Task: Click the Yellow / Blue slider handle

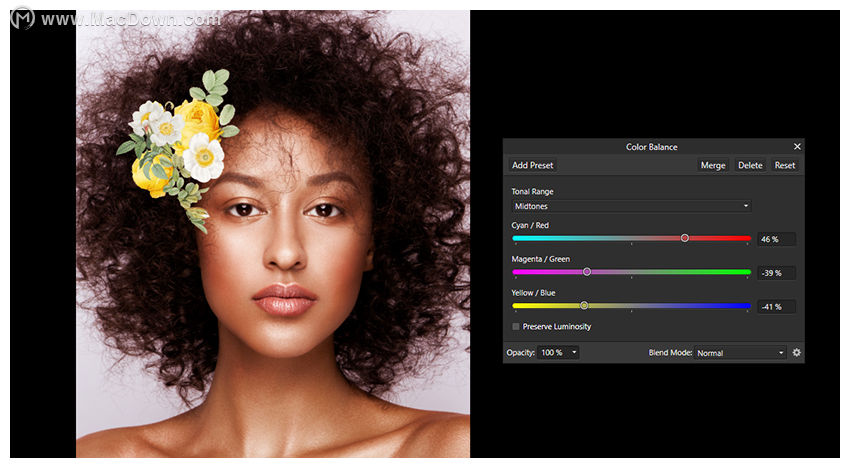Action: pyautogui.click(x=584, y=305)
